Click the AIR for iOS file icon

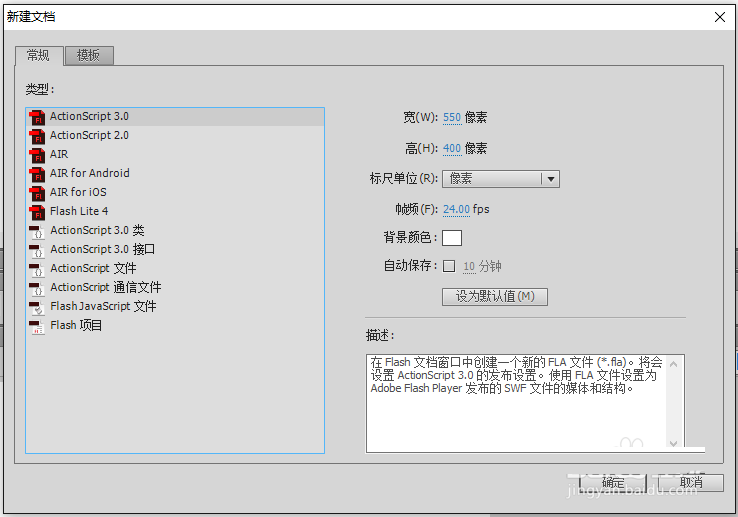tap(37, 193)
